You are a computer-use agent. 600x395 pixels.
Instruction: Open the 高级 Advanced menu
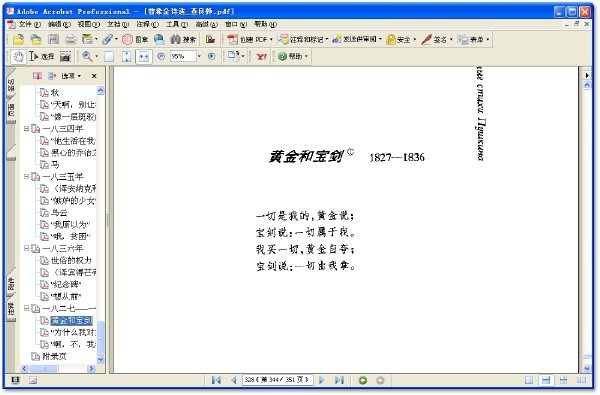pyautogui.click(x=207, y=24)
